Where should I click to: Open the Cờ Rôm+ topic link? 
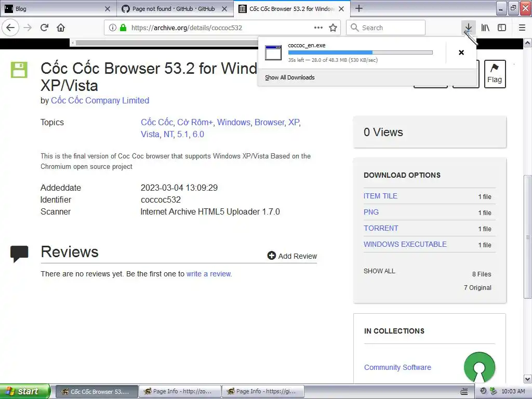(x=195, y=122)
